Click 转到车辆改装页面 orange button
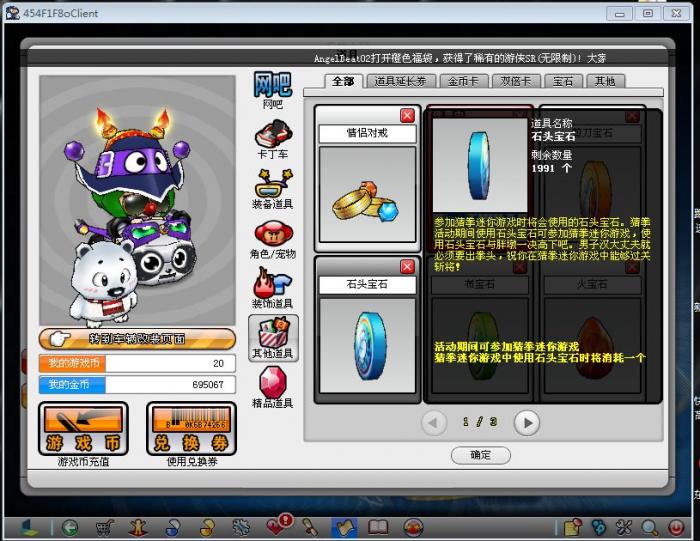Screen dimensions: 700x541 (x=137, y=339)
